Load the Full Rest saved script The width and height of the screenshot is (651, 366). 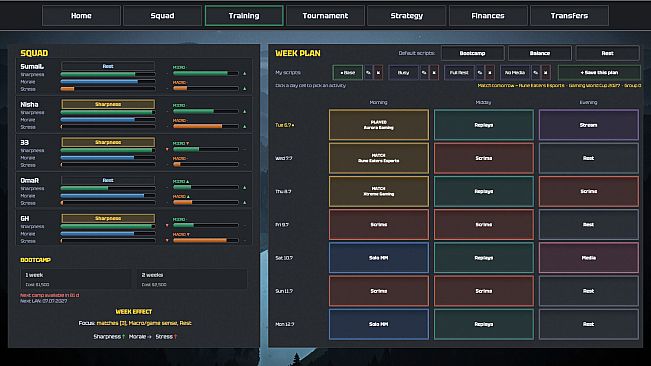pyautogui.click(x=459, y=73)
